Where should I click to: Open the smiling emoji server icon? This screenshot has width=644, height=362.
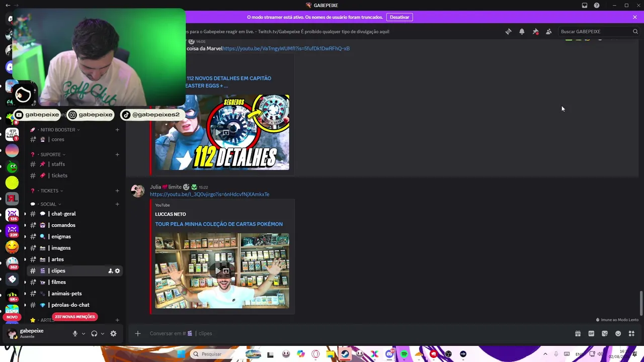(12, 247)
